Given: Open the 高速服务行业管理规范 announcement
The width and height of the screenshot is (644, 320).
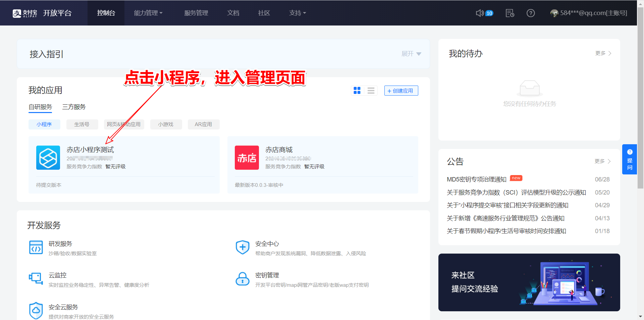Looking at the screenshot, I should click(506, 218).
